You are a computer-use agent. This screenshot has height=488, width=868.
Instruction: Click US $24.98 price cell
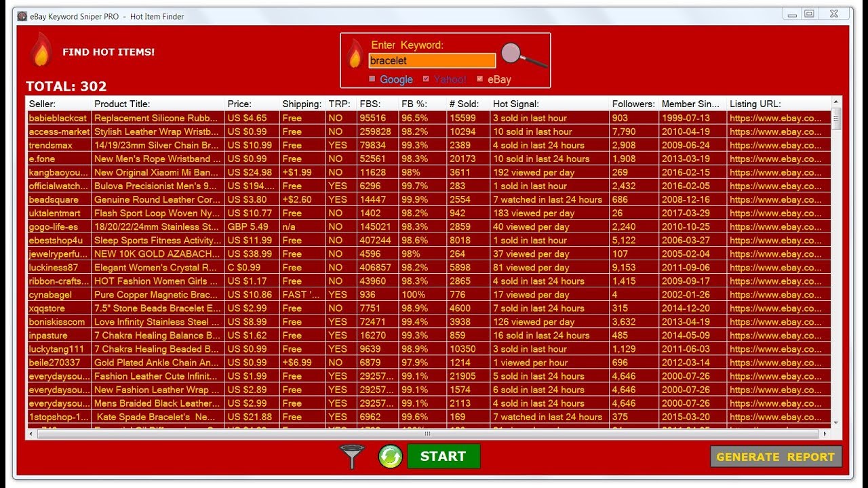point(252,172)
